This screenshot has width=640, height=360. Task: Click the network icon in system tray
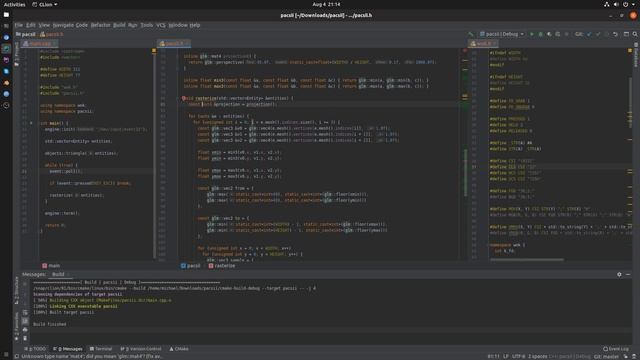pos(607,4)
